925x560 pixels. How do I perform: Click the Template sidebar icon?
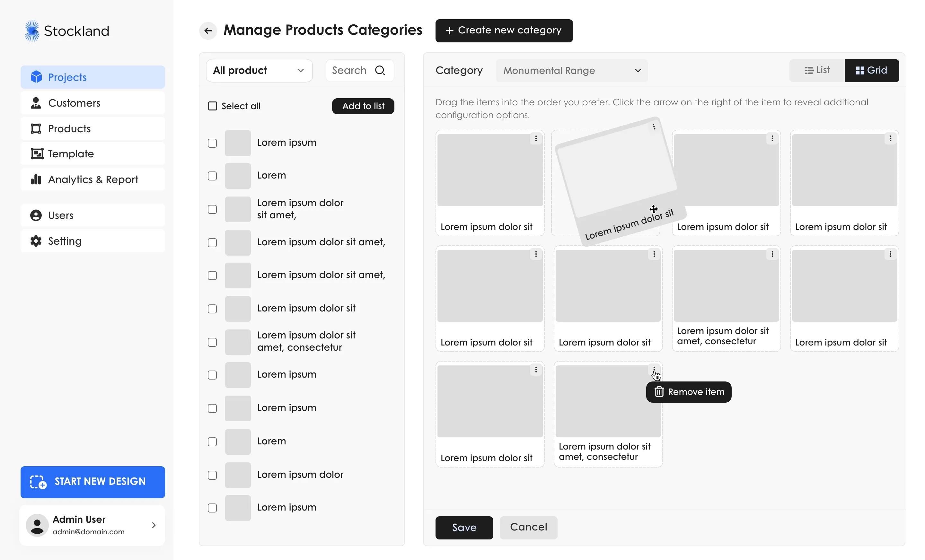37,153
